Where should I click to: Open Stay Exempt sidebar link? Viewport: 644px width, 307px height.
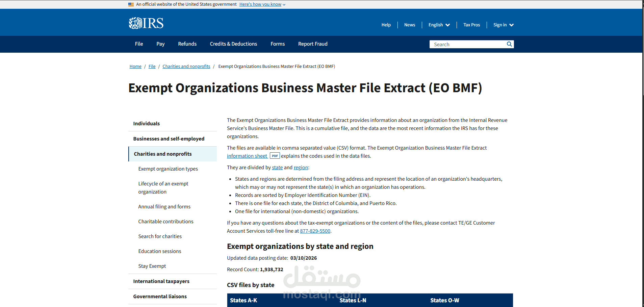(152, 266)
